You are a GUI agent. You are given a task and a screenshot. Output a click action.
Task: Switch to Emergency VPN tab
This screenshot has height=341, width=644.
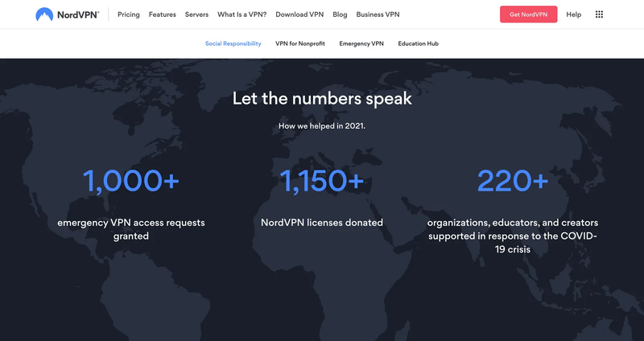tap(361, 43)
